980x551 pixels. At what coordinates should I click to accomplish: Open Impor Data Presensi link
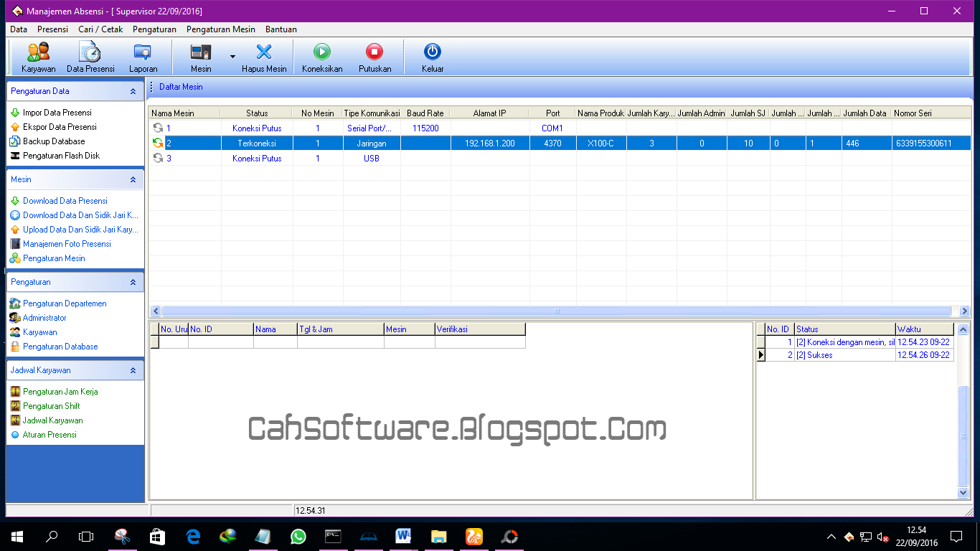(x=57, y=113)
